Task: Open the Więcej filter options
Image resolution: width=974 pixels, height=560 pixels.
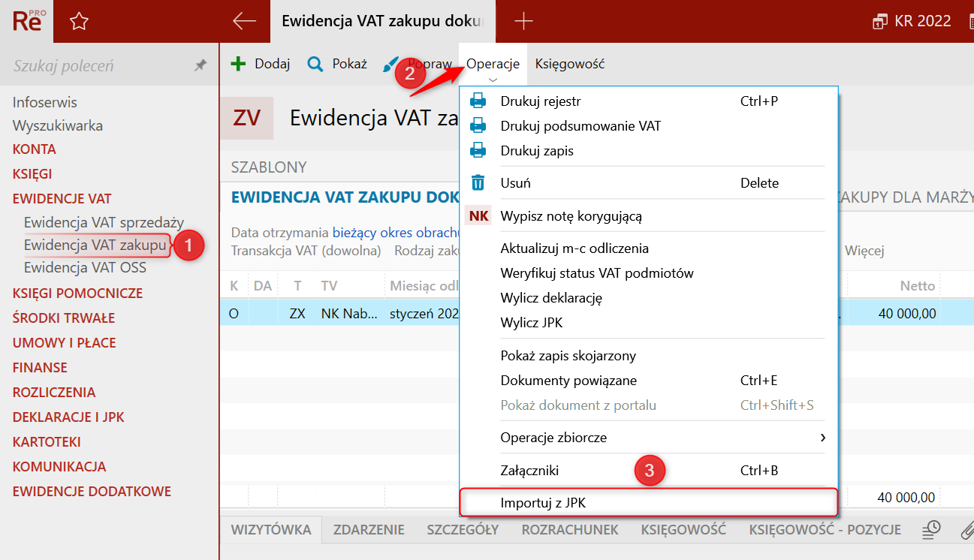Action: click(864, 250)
